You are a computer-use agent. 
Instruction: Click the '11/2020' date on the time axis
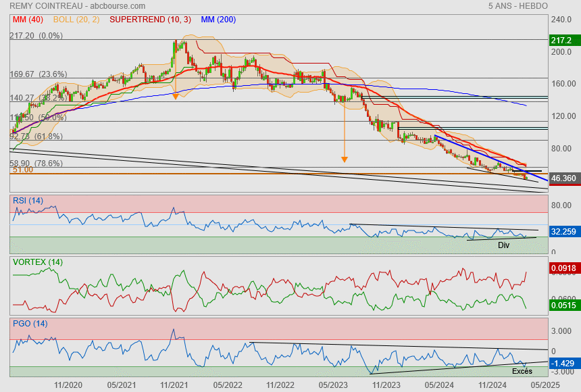click(x=68, y=385)
